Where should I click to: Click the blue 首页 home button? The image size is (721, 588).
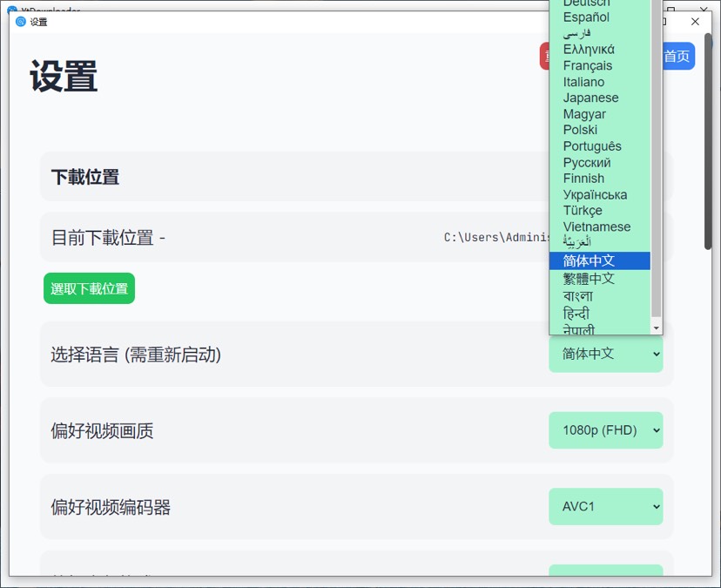pos(678,56)
